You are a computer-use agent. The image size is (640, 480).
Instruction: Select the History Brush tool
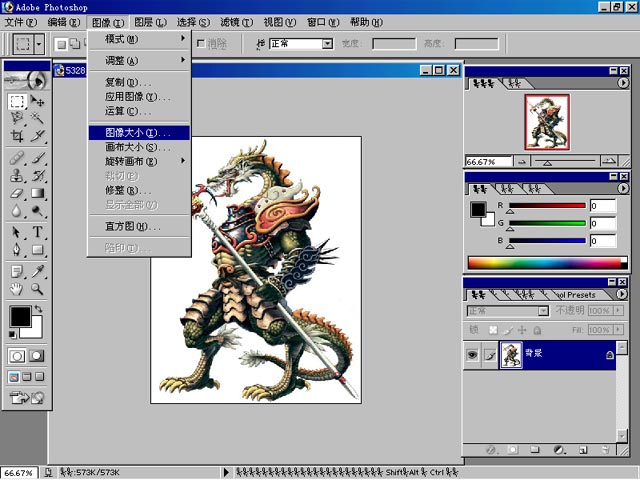point(37,176)
